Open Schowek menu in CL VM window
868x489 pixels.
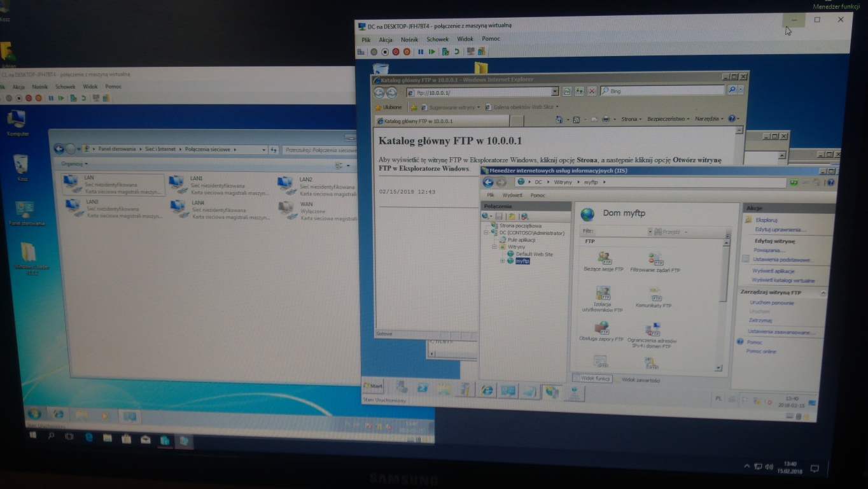point(65,87)
